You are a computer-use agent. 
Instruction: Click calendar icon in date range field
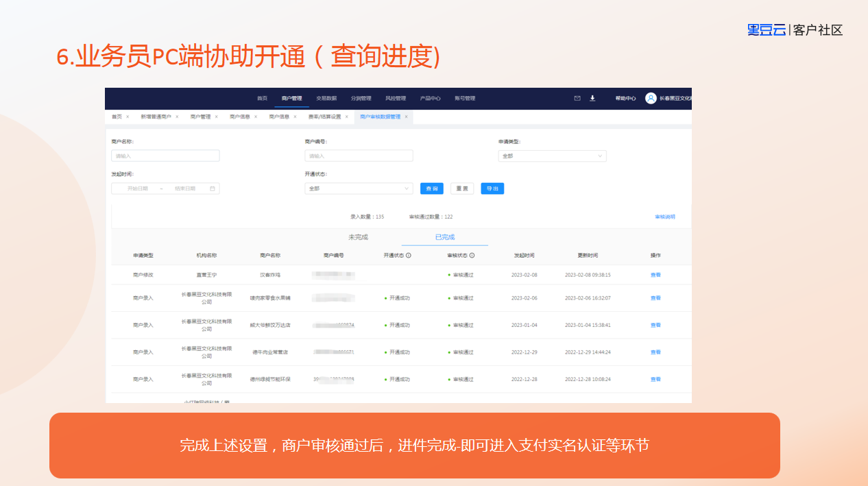[x=213, y=188]
